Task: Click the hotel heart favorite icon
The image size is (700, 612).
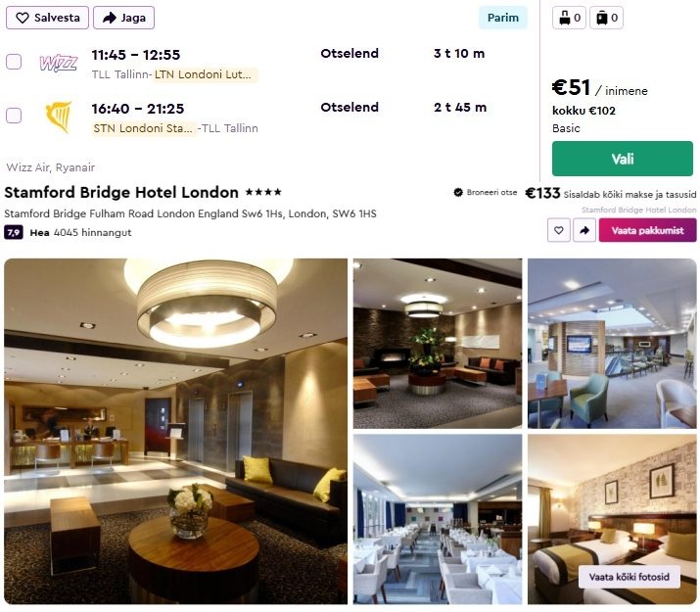Action: pyautogui.click(x=558, y=230)
